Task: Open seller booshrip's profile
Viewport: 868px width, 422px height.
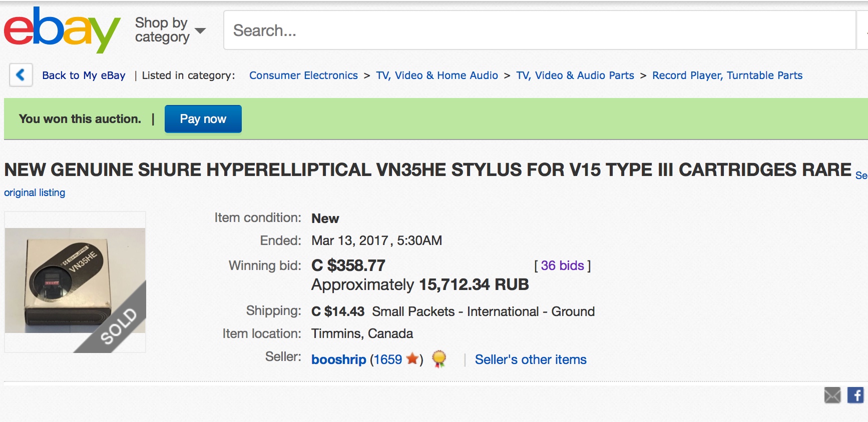Action: (x=338, y=359)
